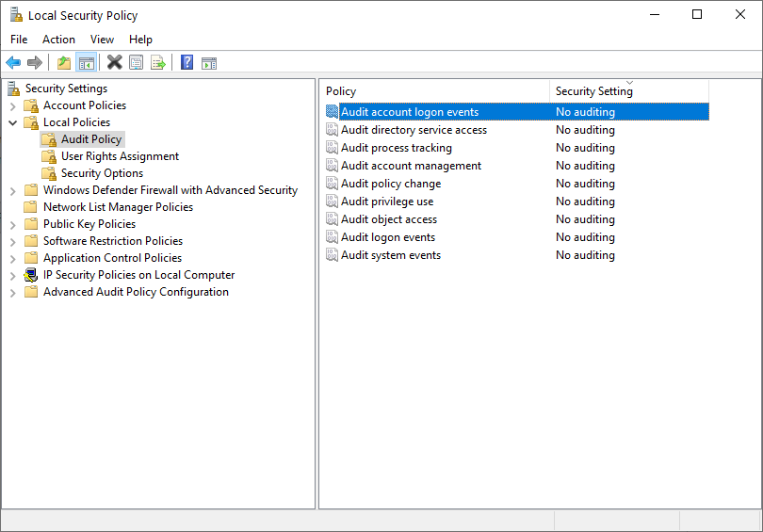
Task: Select Advanced Audit Policy Configuration label
Action: click(136, 292)
